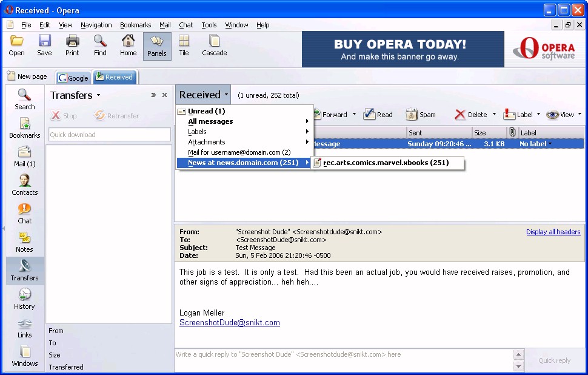
Task: Go to Home via the house icon
Action: click(129, 41)
